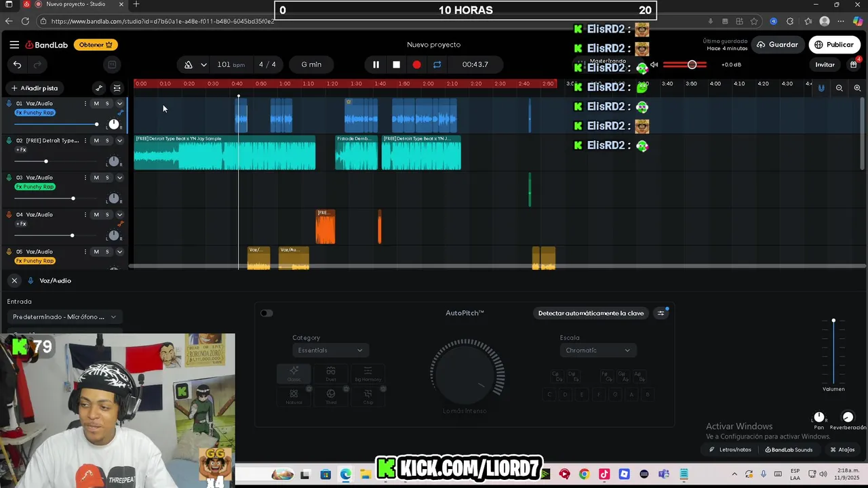
Task: Open track 01 three-dot menu
Action: 85,104
